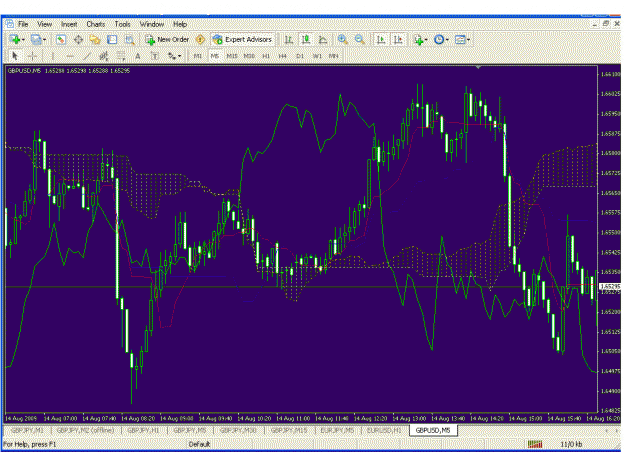Screen dimensions: 625x452
Task: Open the MetaEditor yellow diamond icon
Action: (200, 39)
